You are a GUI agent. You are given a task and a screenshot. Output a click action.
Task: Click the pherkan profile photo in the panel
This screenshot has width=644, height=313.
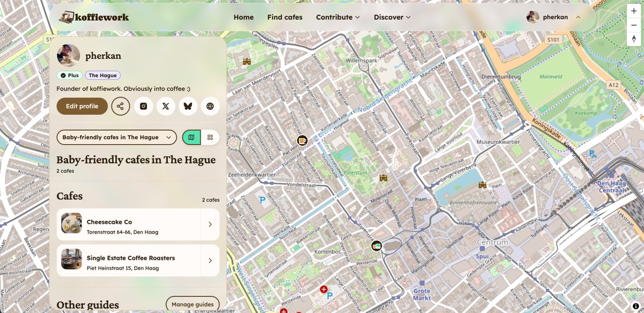(x=69, y=55)
